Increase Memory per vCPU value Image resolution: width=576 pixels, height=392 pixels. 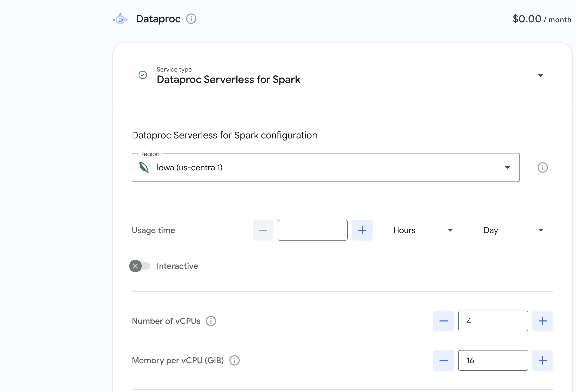point(543,360)
